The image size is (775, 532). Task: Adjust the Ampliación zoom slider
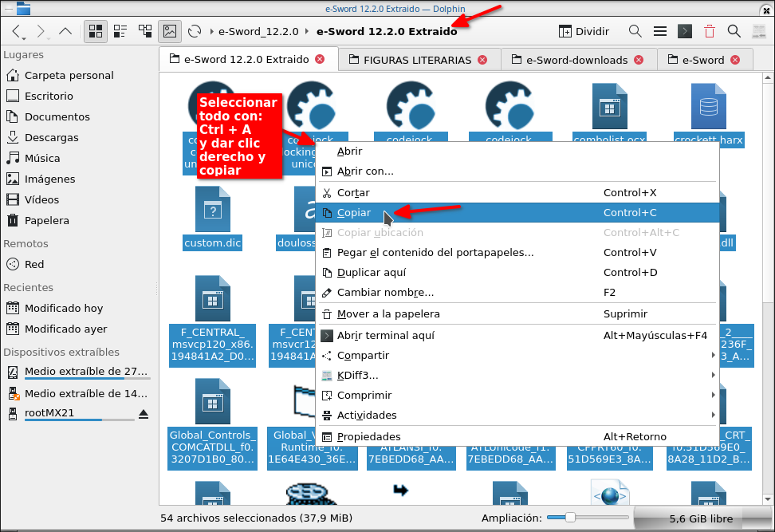(x=588, y=518)
